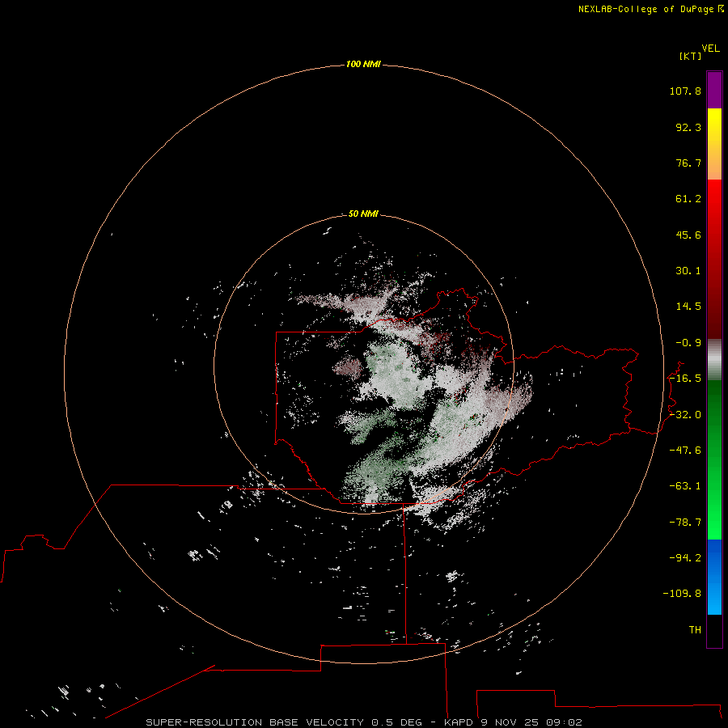This screenshot has width=728, height=728.
Task: Click the 76.7 legend value
Action: pyautogui.click(x=688, y=163)
